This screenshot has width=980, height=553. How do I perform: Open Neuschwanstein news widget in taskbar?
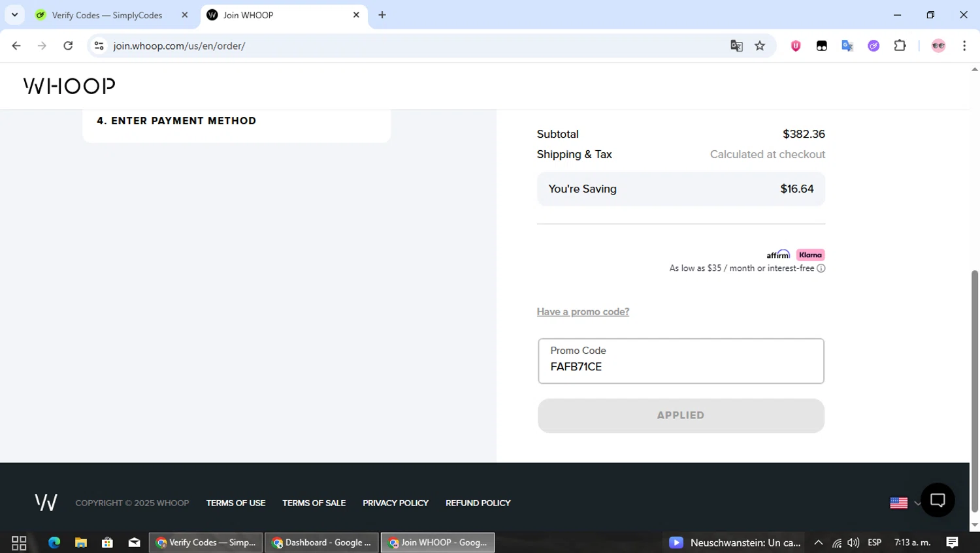tap(735, 543)
